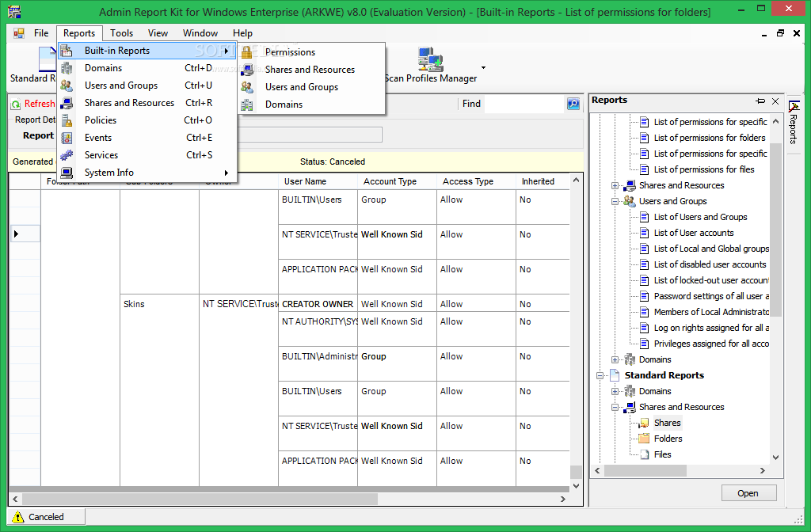Click Shares folder icon in Standard Reports tree
Screen dimensions: 811x532
(x=644, y=423)
